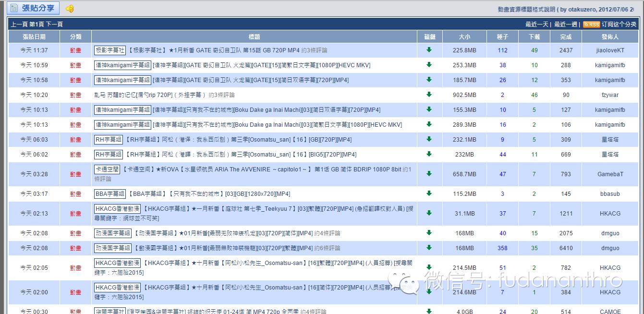Click magnet arrow for HKACG Teekyuu 7 row
Image resolution: width=644 pixels, height=314 pixels.
coord(429,213)
